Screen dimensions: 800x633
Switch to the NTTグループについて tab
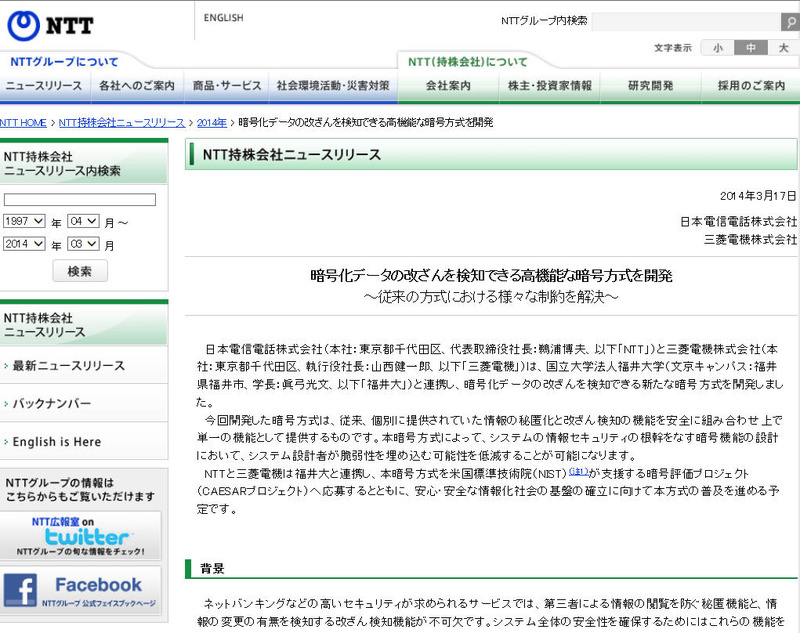tap(64, 62)
